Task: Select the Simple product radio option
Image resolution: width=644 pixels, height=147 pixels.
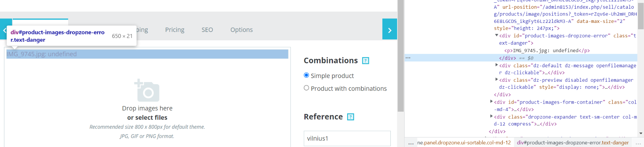Action: [306, 75]
